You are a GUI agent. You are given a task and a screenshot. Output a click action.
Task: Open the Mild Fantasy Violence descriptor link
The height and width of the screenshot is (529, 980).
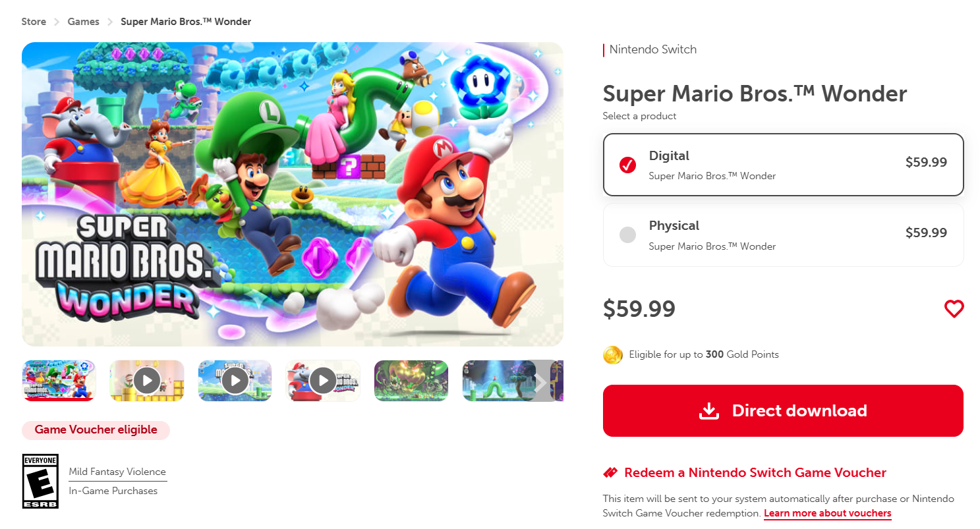(x=117, y=472)
